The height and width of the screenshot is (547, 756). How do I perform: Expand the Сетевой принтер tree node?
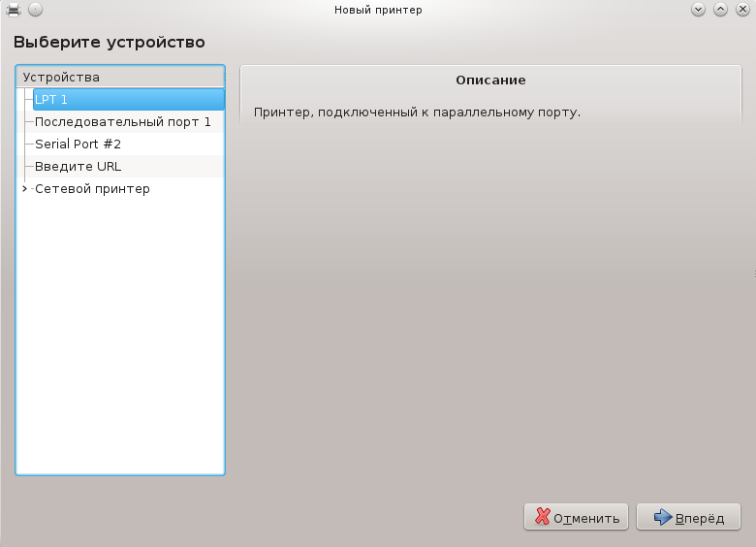(x=24, y=188)
